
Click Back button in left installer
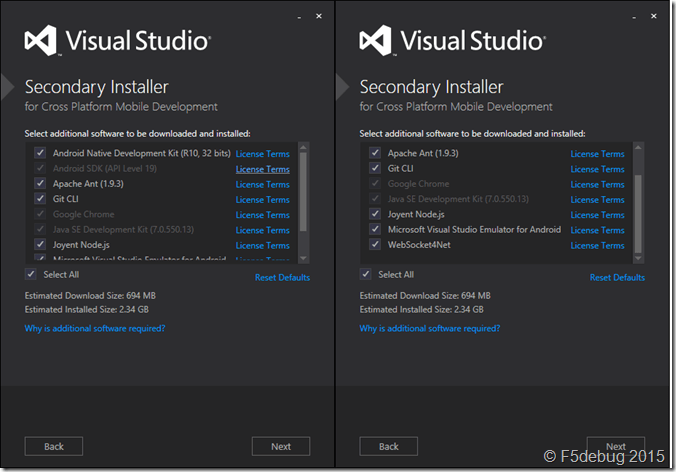[54, 446]
